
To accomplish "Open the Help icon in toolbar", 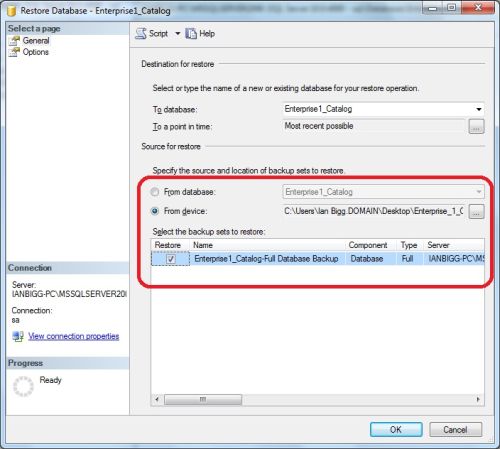I will click(x=191, y=34).
